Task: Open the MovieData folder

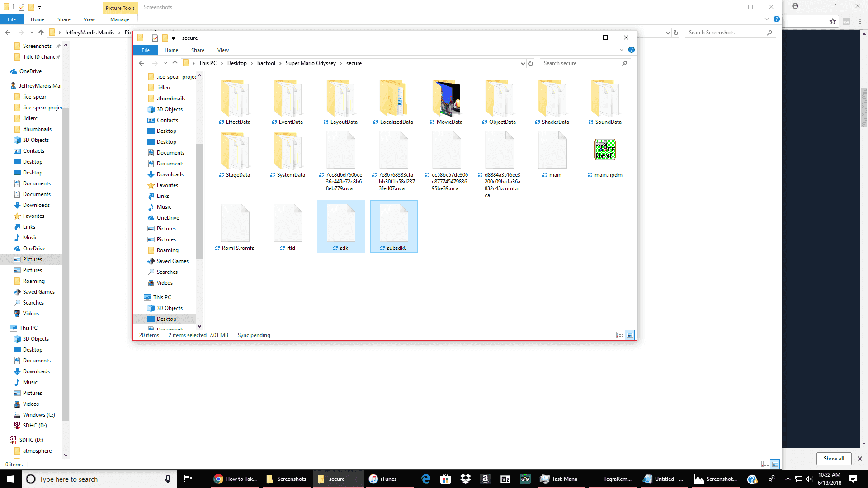Action: (446, 102)
